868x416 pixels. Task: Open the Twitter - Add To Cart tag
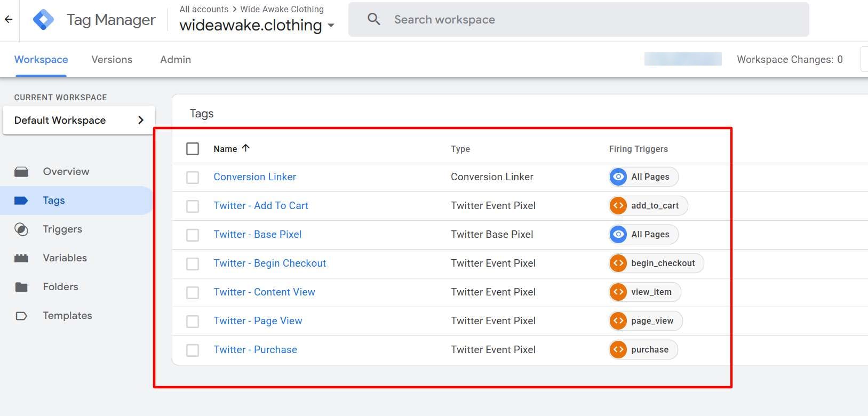(261, 205)
